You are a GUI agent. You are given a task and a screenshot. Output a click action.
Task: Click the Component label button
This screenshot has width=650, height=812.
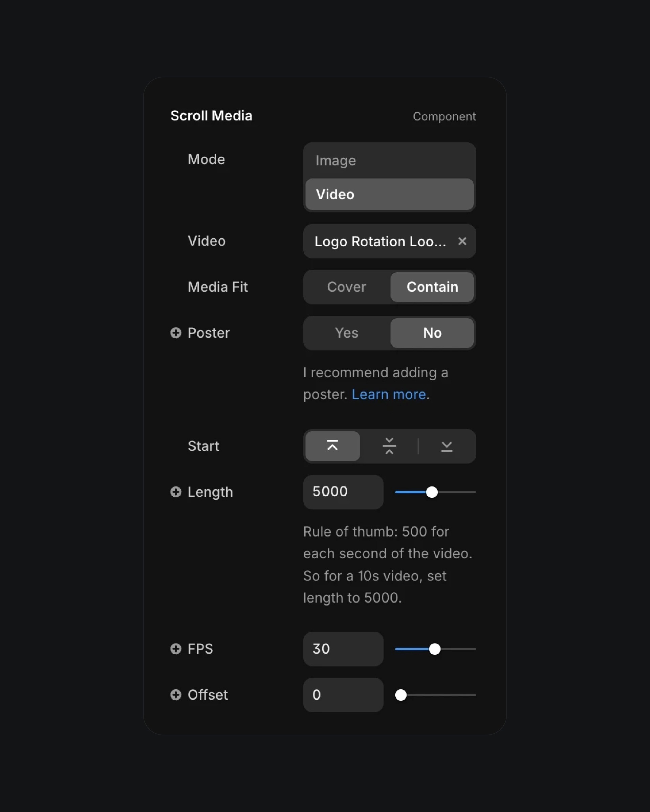point(445,116)
